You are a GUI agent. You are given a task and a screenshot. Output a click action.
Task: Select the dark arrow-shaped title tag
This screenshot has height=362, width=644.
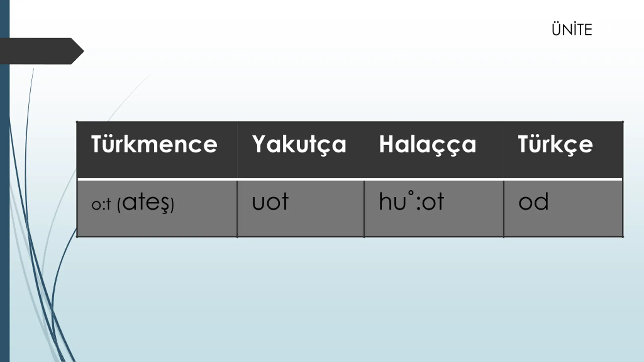(x=40, y=51)
